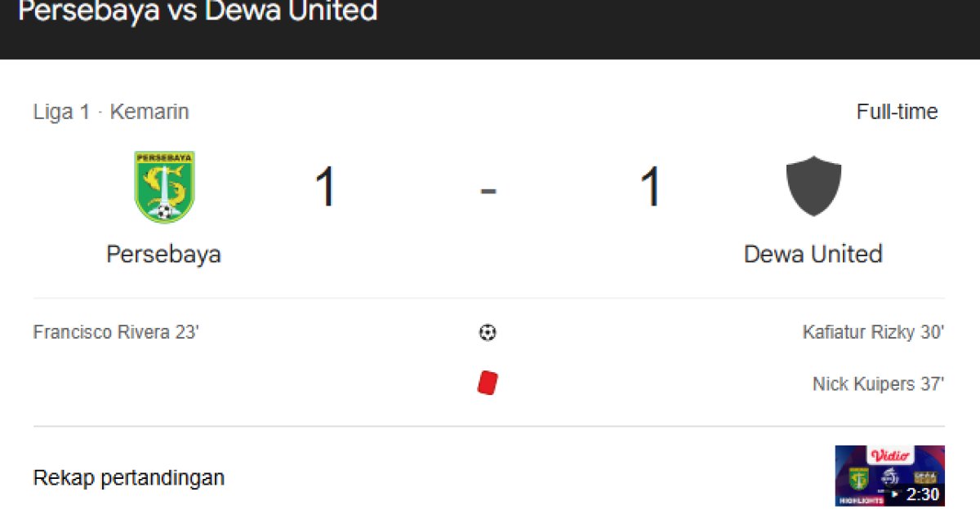Click the Liga 1 league label

61,112
